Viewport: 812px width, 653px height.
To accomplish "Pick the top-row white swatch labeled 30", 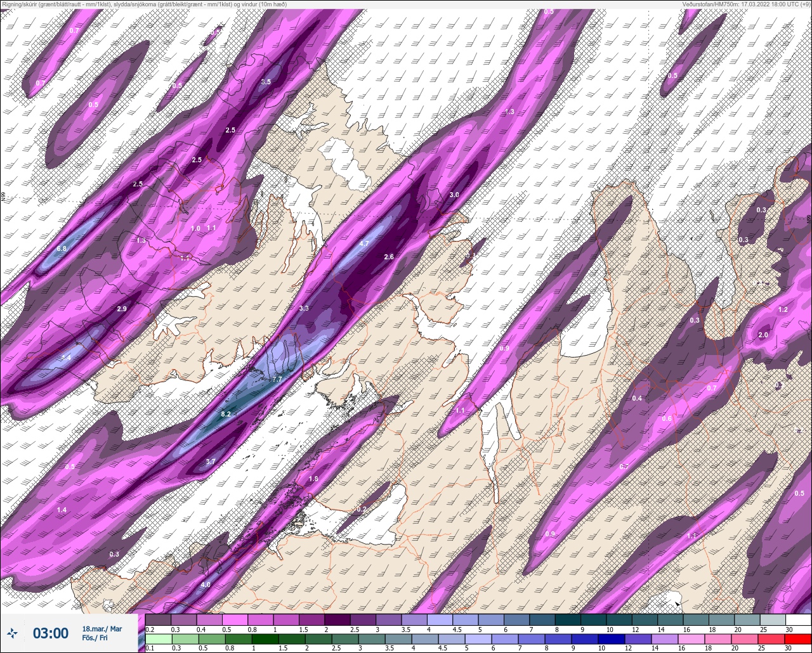I will coord(798,619).
